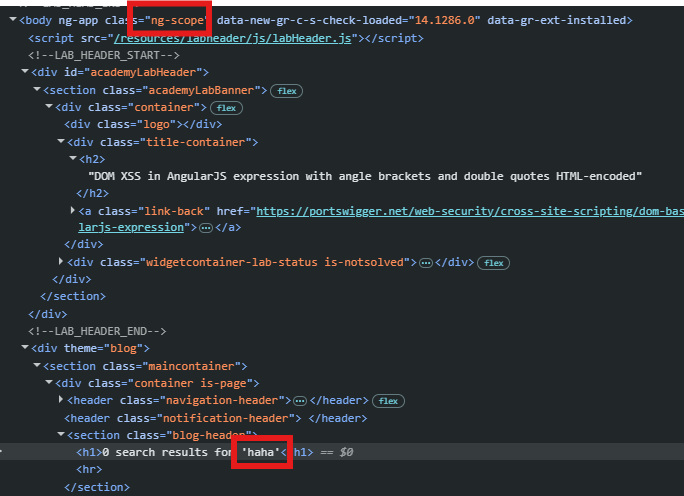Expand the header navigation-header node
The image size is (684, 496).
click(x=61, y=400)
